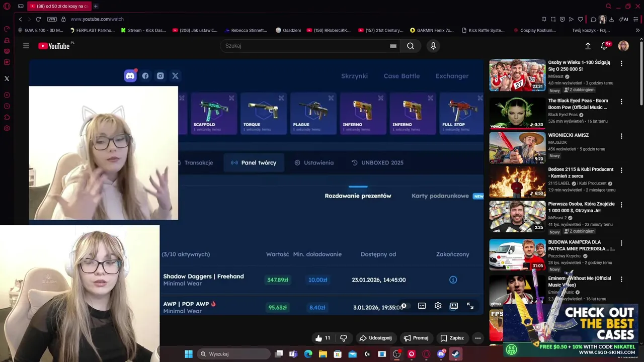This screenshot has width=644, height=362.
Task: Go to YouTube home via logo
Action: point(54,46)
